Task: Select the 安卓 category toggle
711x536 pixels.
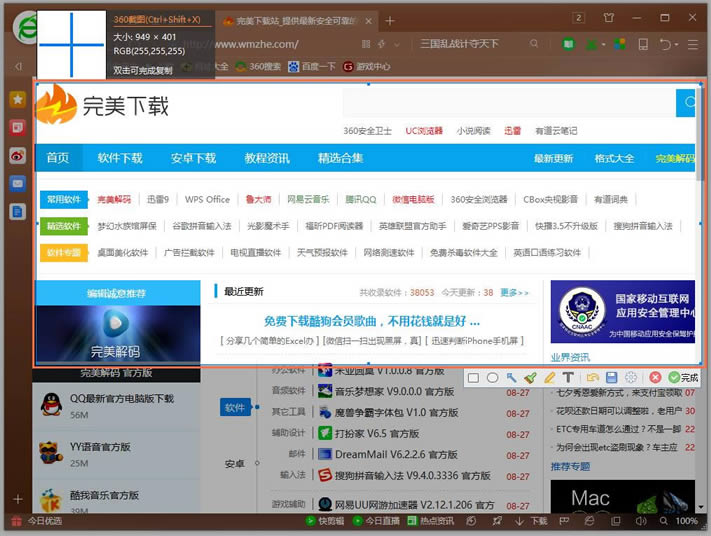Action: [235, 463]
